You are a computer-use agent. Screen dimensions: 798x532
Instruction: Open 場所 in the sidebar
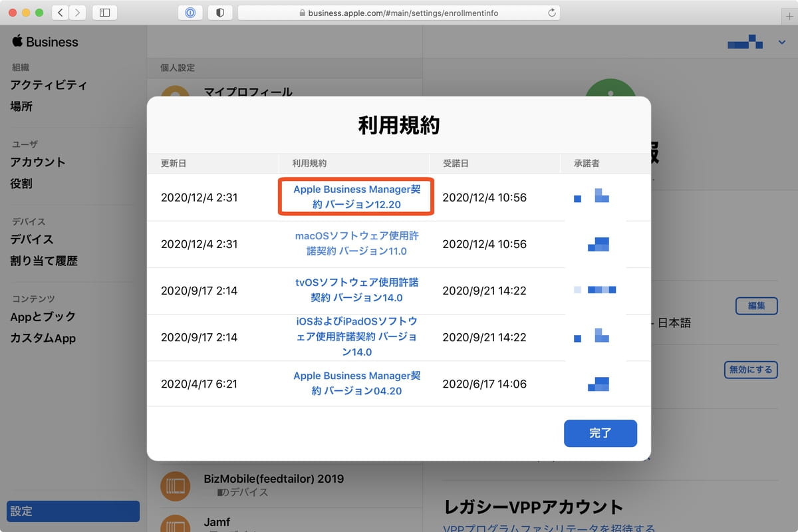tap(21, 106)
